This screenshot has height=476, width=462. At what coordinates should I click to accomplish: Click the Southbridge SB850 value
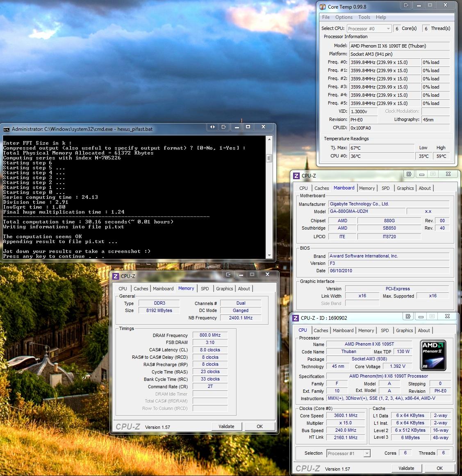coord(389,228)
